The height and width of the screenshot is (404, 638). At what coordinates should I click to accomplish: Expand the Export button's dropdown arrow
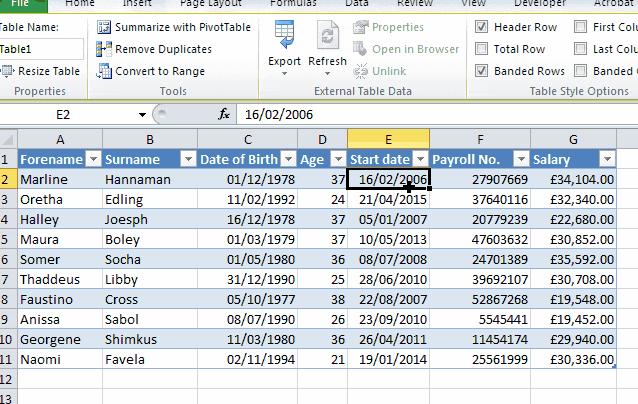point(284,74)
